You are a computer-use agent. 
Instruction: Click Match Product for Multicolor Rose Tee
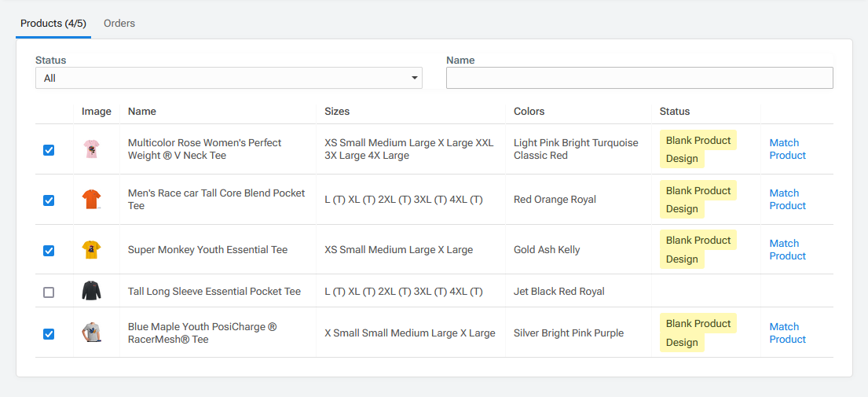point(787,149)
